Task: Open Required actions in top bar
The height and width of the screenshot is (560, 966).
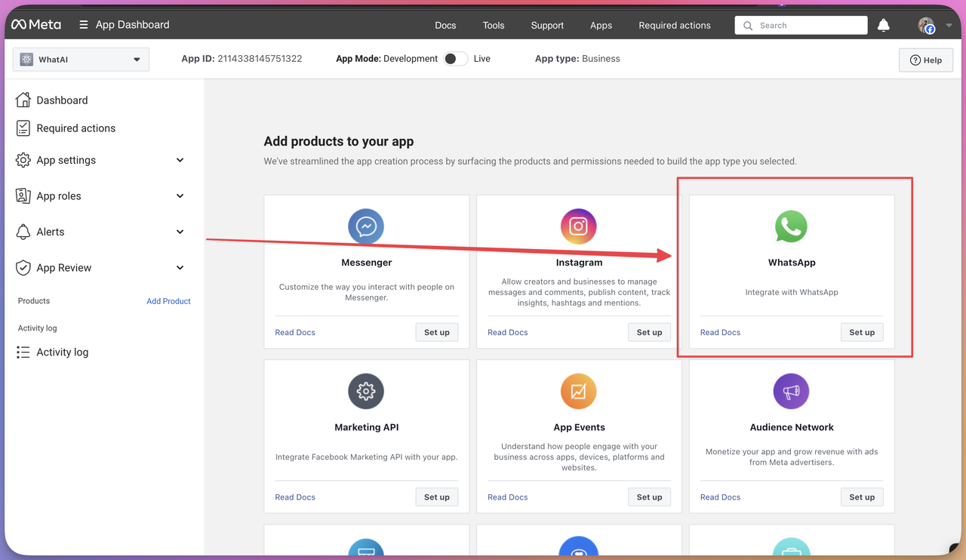Action: click(x=675, y=25)
